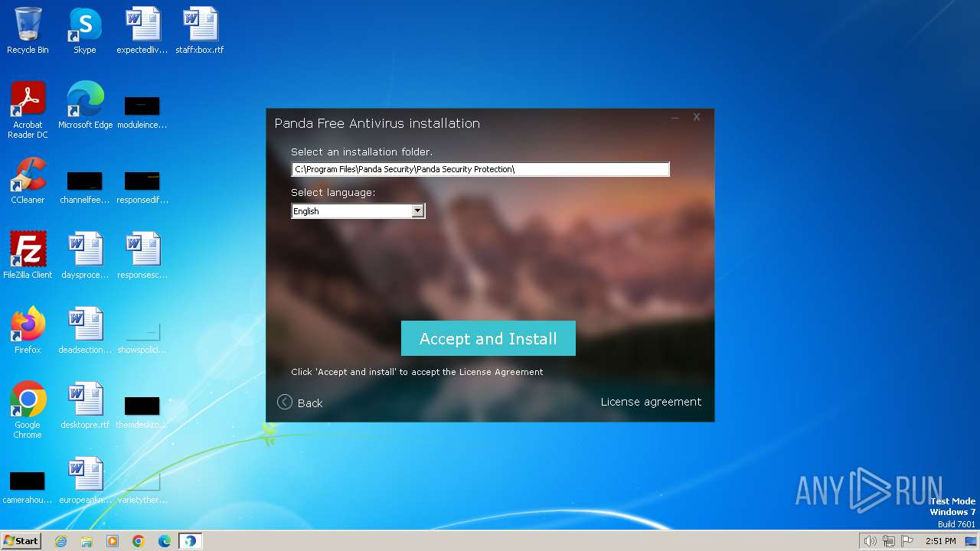Click the Accept and Install button
Viewport: 980px width, 551px height.
pos(488,338)
